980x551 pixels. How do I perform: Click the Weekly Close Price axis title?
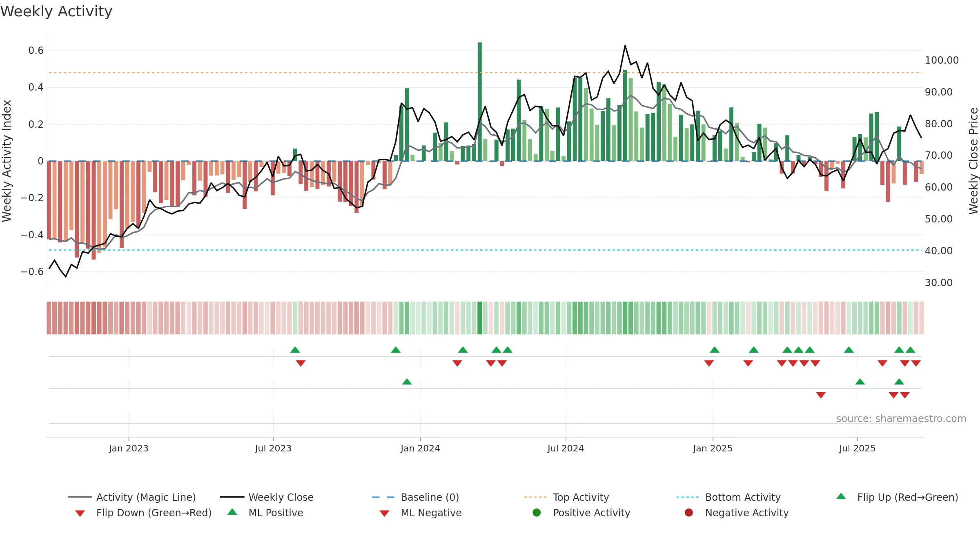coord(973,161)
